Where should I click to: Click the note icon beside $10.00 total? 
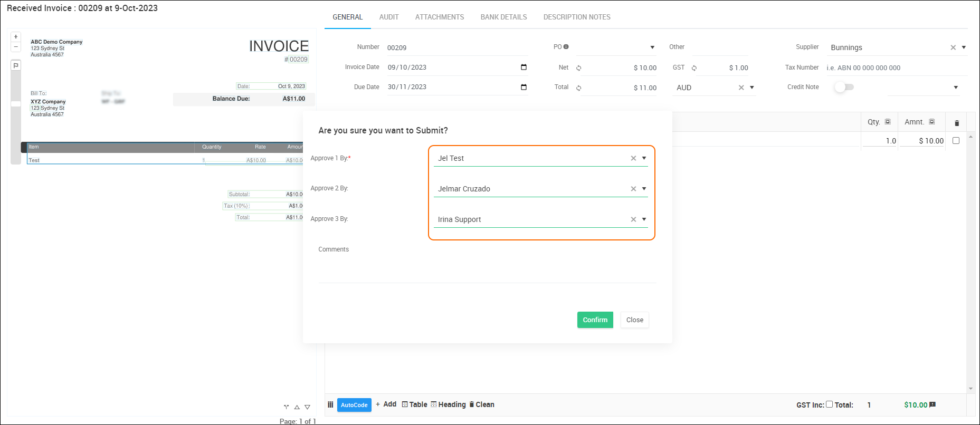pos(933,404)
